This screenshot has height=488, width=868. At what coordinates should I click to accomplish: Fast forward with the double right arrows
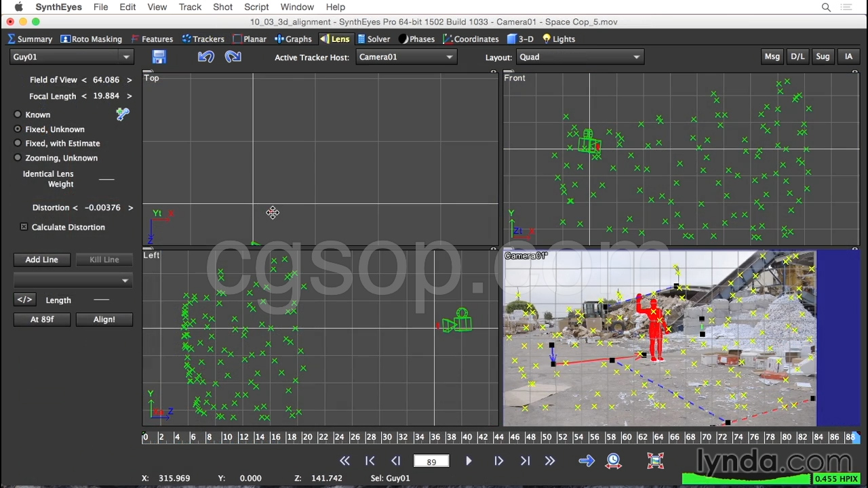pyautogui.click(x=550, y=462)
